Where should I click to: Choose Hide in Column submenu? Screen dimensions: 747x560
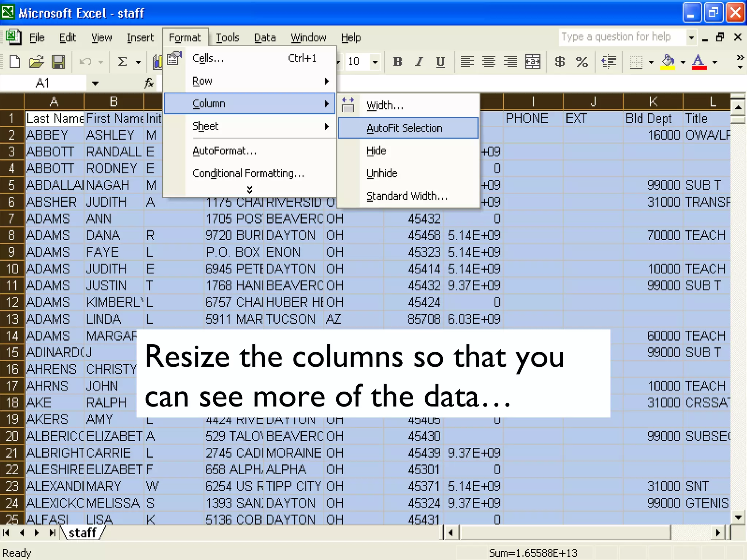408,151
